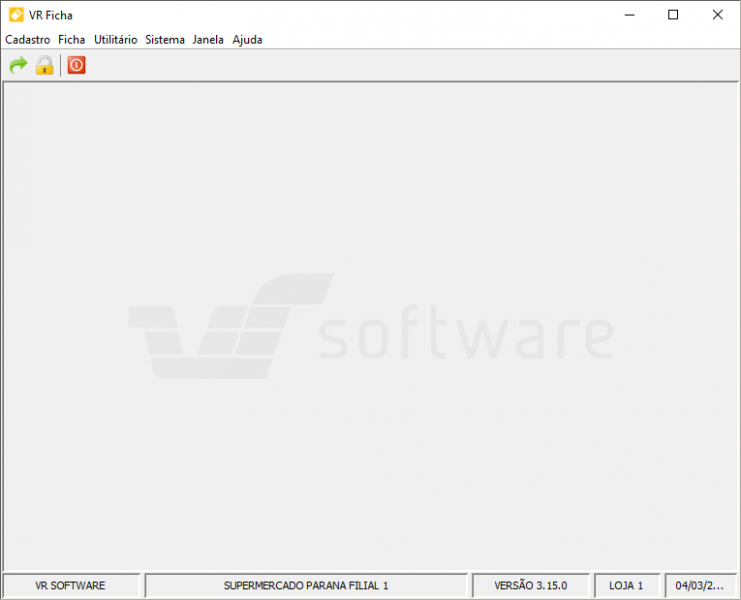Click the date panel in status bar
The image size is (741, 600).
click(699, 585)
